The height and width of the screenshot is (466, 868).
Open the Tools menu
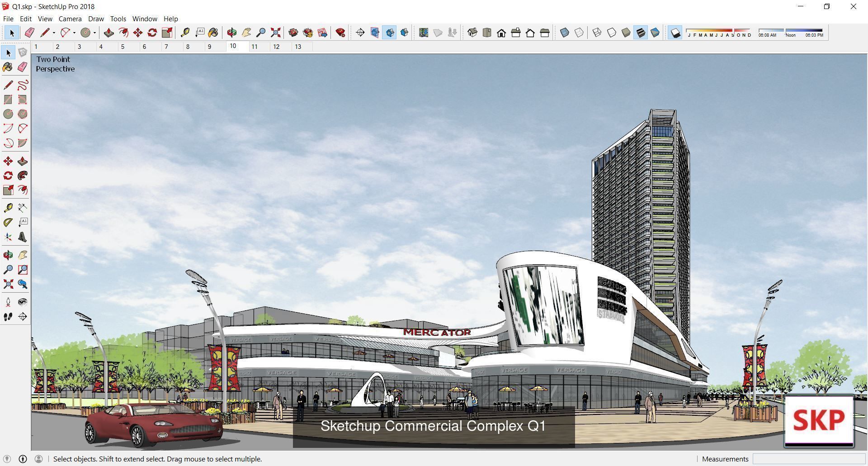[118, 19]
